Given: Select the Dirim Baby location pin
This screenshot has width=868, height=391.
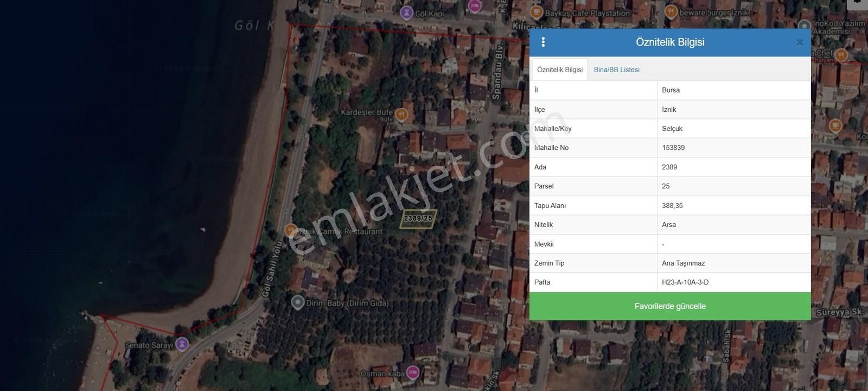Looking at the screenshot, I should click(x=297, y=302).
